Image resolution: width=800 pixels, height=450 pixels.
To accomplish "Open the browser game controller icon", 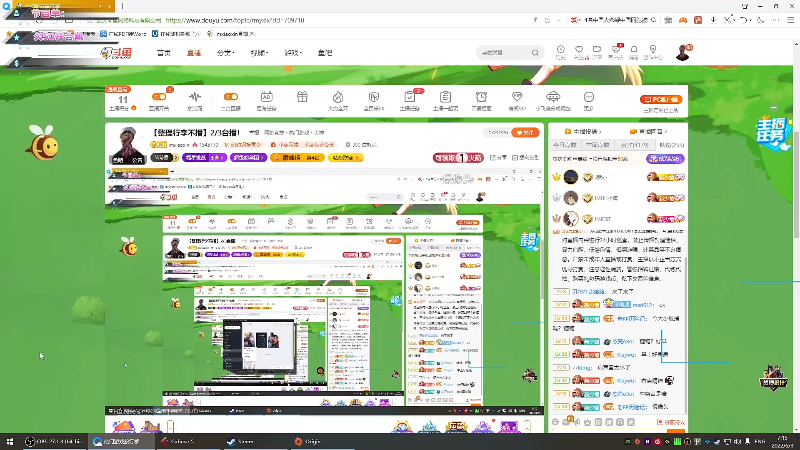I will [x=683, y=20].
